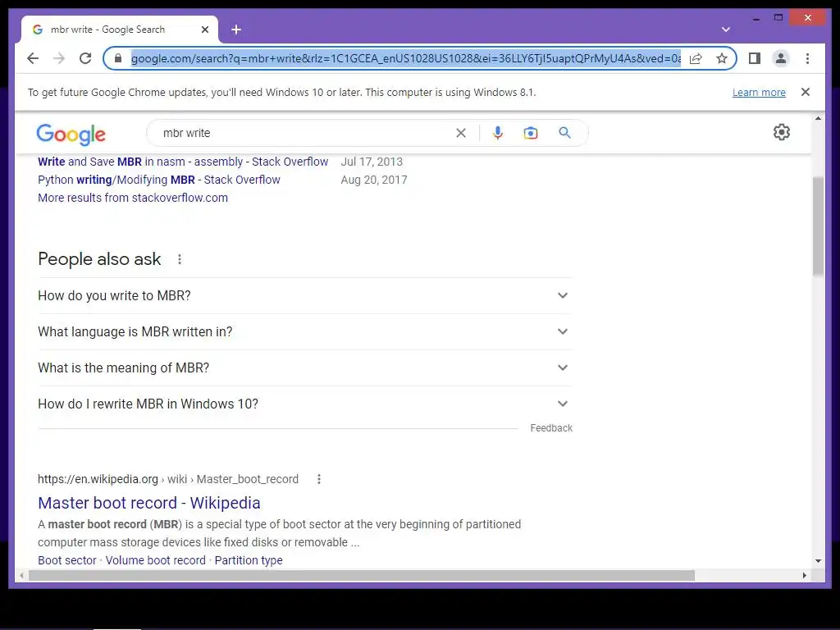Open more options for the Wikipedia result
This screenshot has height=630, width=840.
coord(319,479)
